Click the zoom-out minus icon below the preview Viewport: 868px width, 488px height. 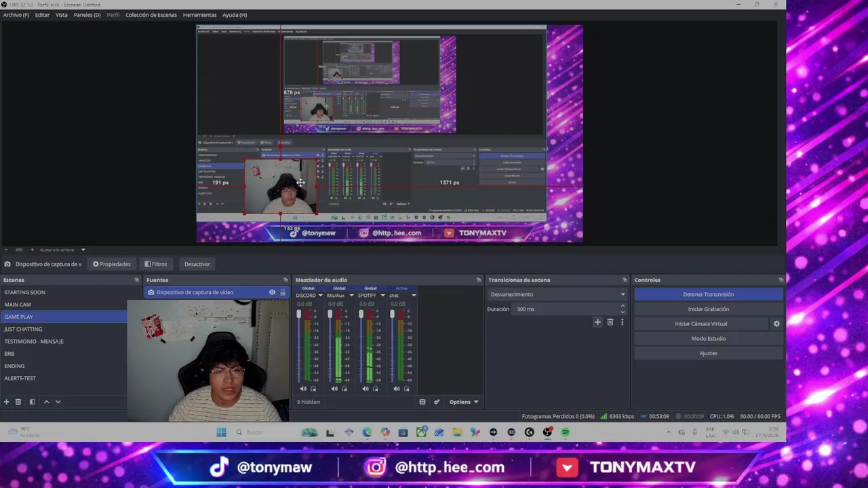pyautogui.click(x=6, y=250)
